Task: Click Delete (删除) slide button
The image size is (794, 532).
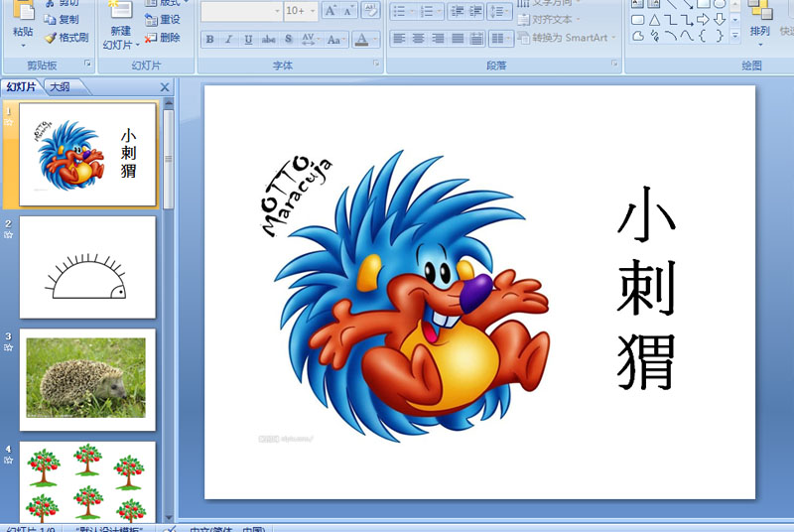Action: pyautogui.click(x=163, y=38)
